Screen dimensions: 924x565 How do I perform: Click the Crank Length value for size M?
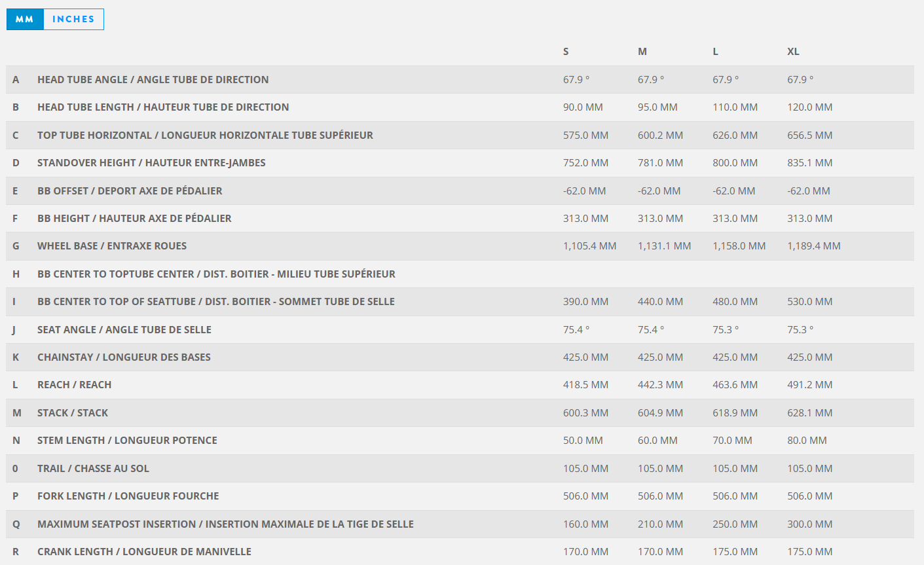pyautogui.click(x=660, y=552)
